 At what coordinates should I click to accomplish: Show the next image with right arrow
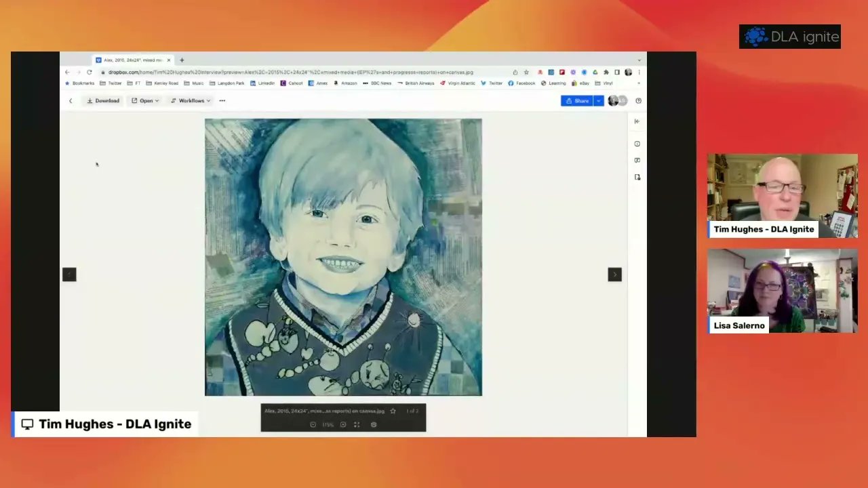(x=614, y=274)
